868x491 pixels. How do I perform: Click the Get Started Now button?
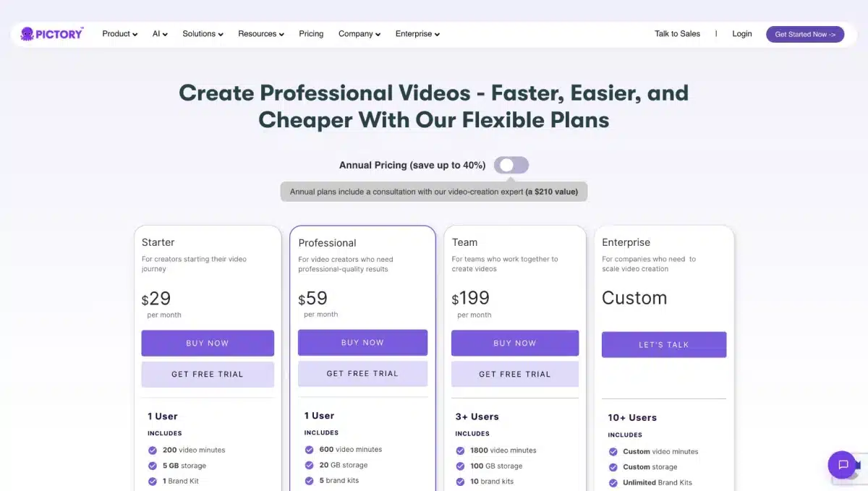tap(805, 34)
